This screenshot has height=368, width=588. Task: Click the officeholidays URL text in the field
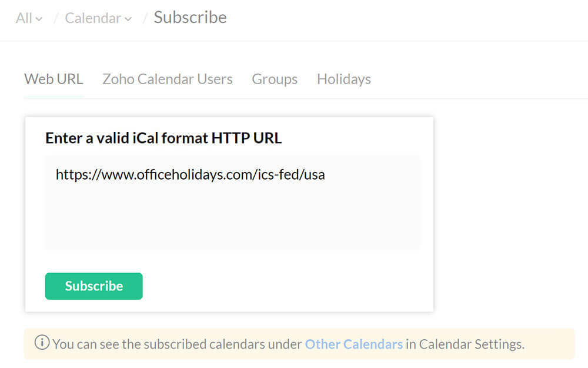(x=190, y=174)
